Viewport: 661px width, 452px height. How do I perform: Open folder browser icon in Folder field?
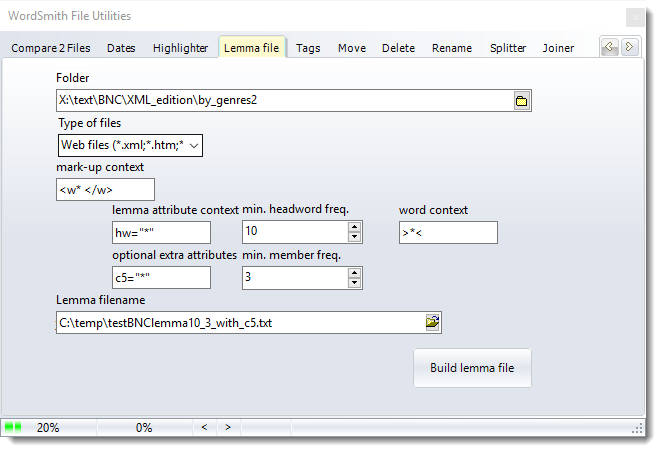click(521, 101)
